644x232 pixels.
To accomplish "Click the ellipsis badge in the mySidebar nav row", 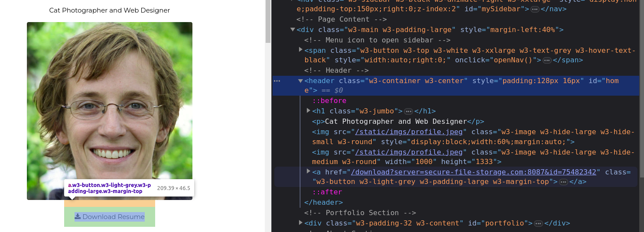I will click(x=535, y=9).
